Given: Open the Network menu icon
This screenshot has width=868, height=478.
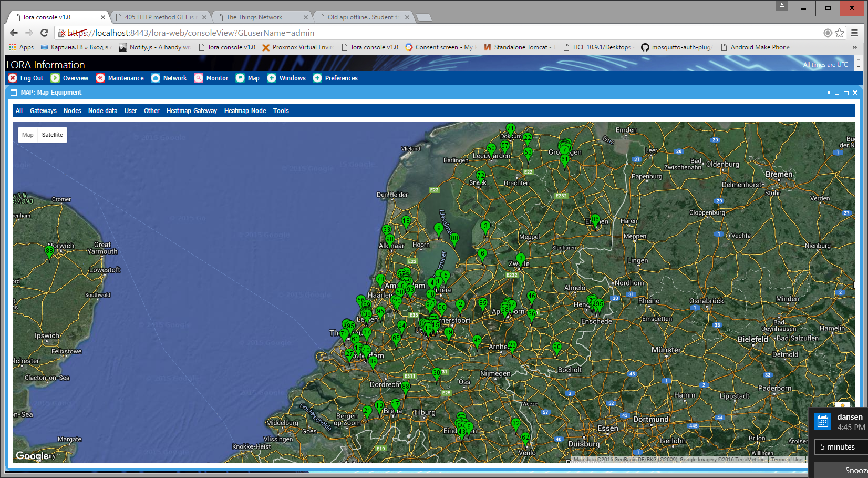Looking at the screenshot, I should point(156,78).
